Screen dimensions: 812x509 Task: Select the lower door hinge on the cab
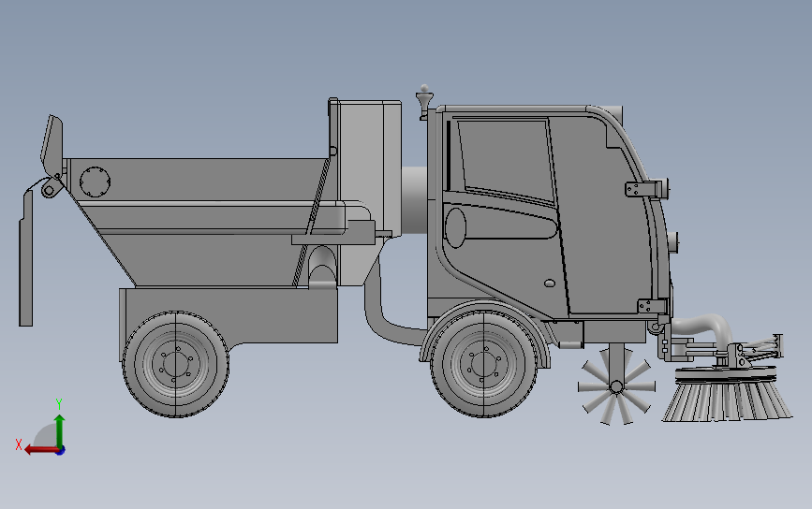point(652,306)
